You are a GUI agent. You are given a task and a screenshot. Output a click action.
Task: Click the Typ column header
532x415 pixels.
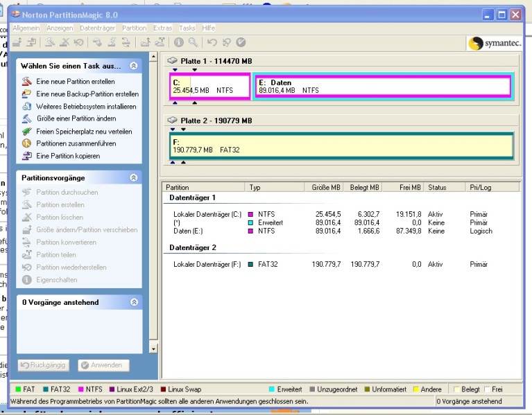click(x=274, y=187)
